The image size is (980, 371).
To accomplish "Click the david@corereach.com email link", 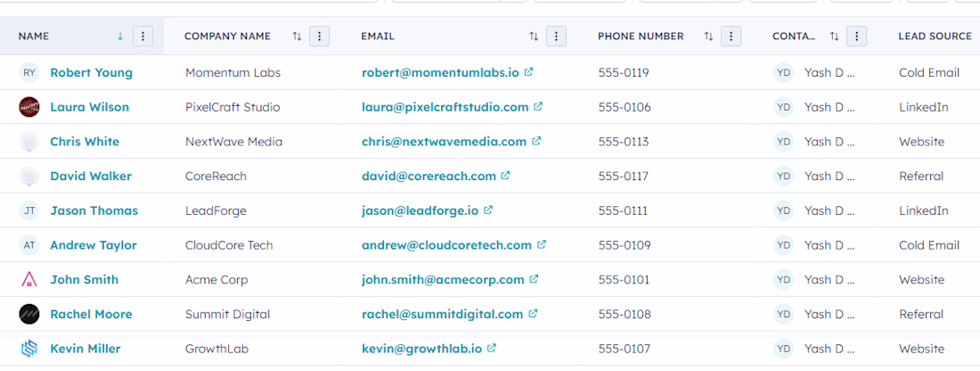I will pyautogui.click(x=429, y=177).
